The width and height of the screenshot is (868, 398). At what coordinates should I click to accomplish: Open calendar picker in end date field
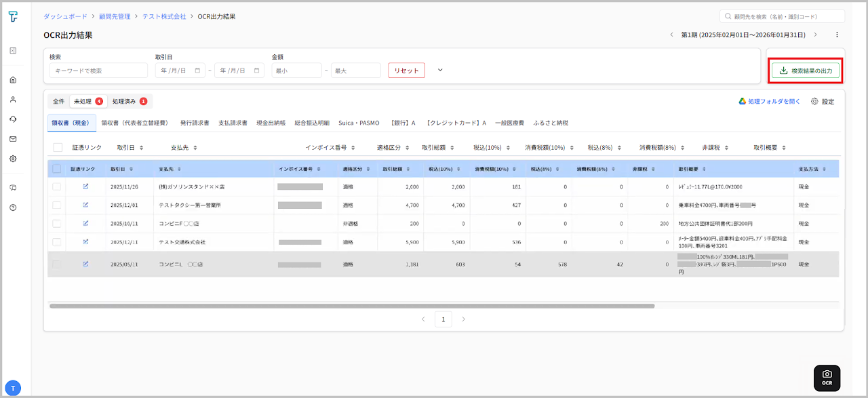click(257, 70)
